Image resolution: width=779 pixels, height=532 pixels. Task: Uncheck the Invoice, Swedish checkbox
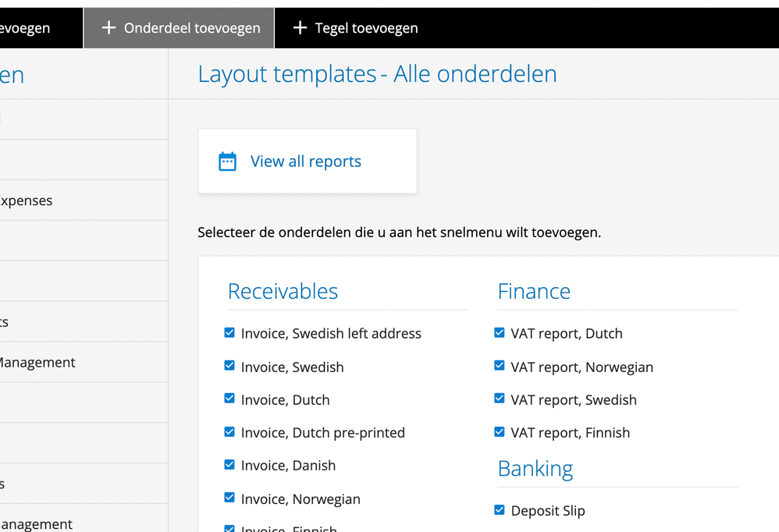[x=229, y=366]
